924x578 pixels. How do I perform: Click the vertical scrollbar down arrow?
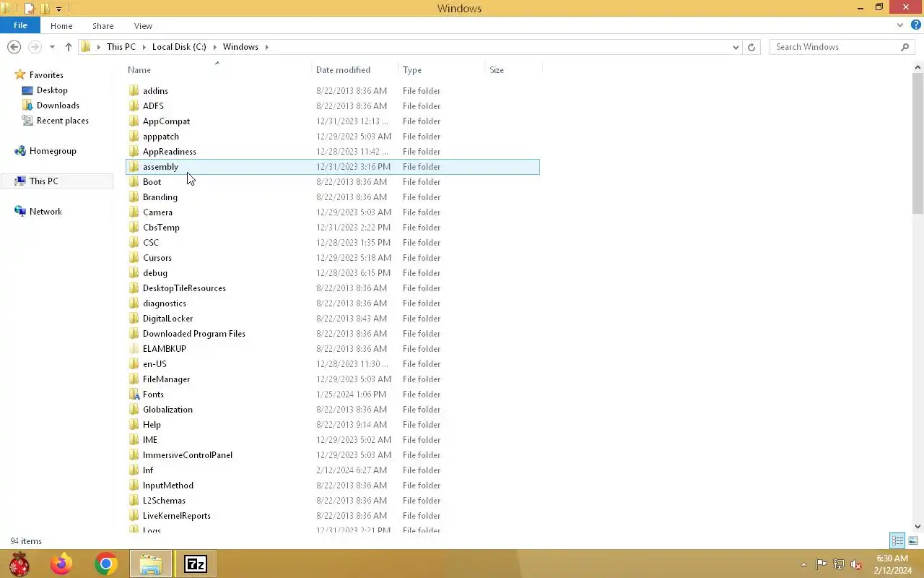coord(918,527)
